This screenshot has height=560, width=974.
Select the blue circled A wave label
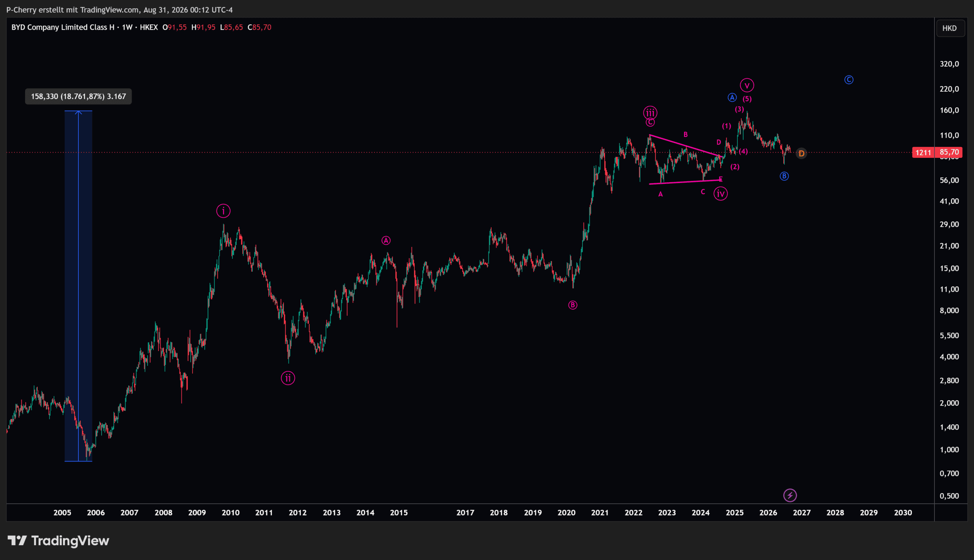(x=732, y=98)
